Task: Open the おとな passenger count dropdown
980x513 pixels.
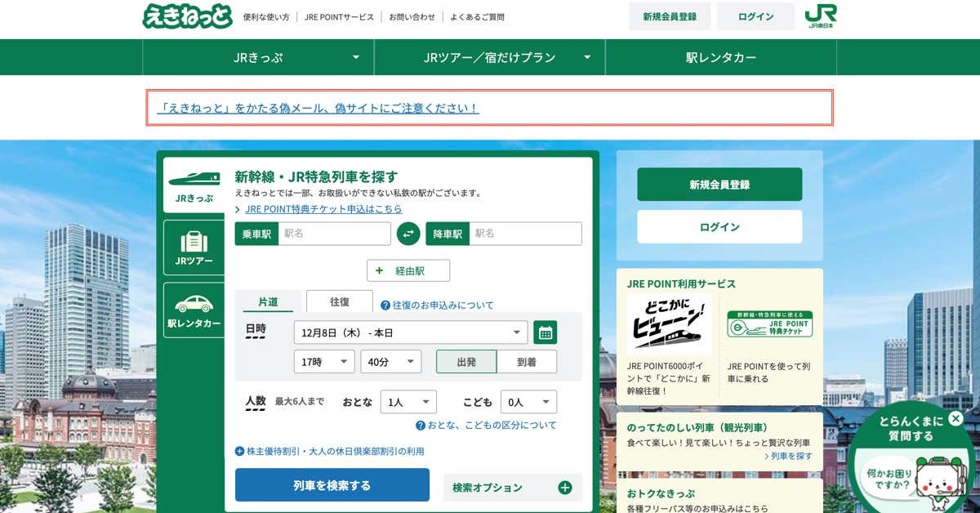Action: pyautogui.click(x=408, y=402)
